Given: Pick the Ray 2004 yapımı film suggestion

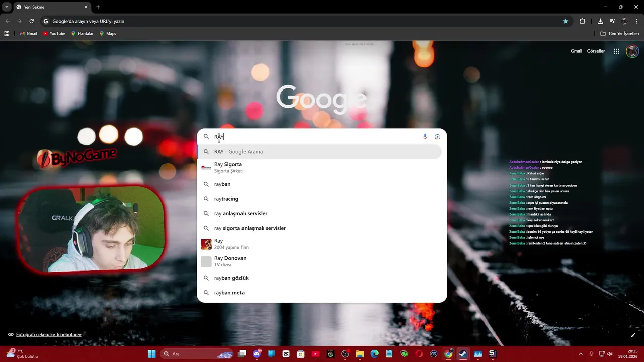Looking at the screenshot, I should [x=320, y=244].
